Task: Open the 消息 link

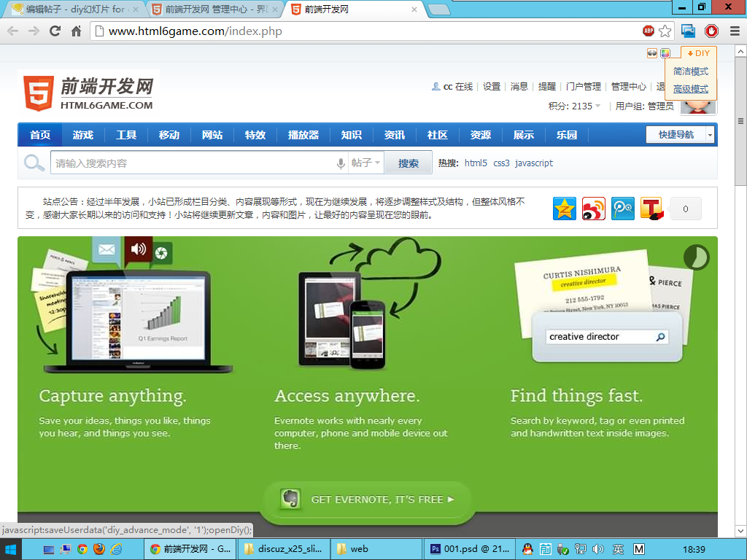Action: [519, 87]
